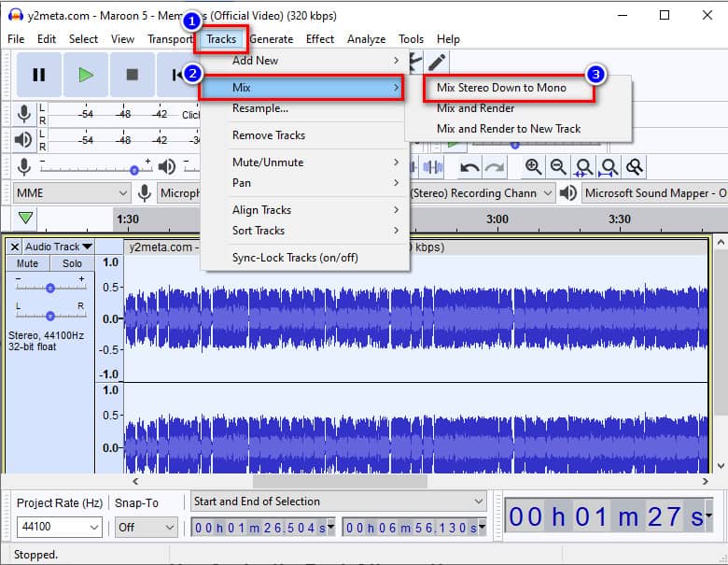The height and width of the screenshot is (565, 728).
Task: Solo the audio track
Action: (72, 264)
